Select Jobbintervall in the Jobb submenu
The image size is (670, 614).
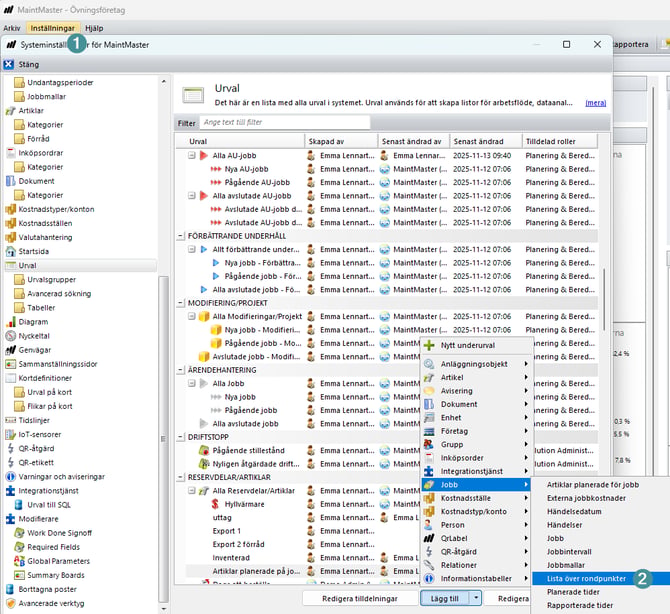(x=569, y=552)
